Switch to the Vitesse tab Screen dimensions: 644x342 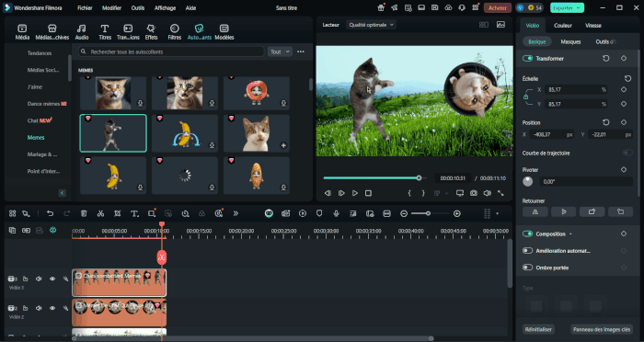[593, 26]
